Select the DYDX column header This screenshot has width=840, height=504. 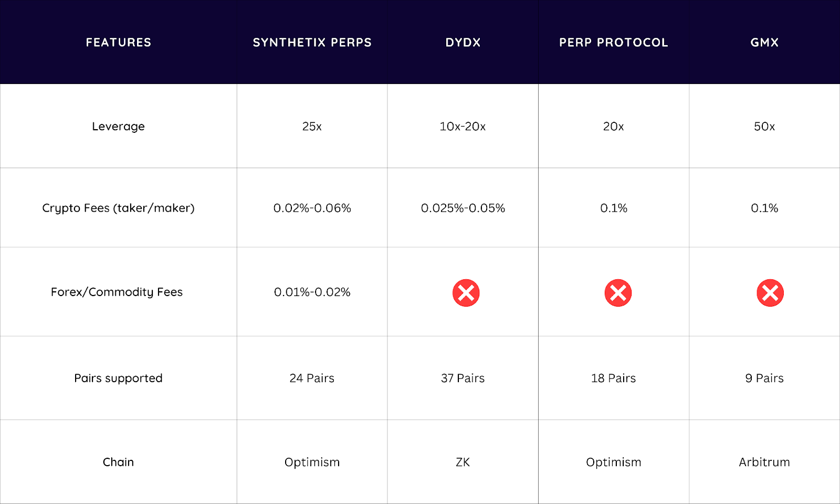click(x=463, y=43)
